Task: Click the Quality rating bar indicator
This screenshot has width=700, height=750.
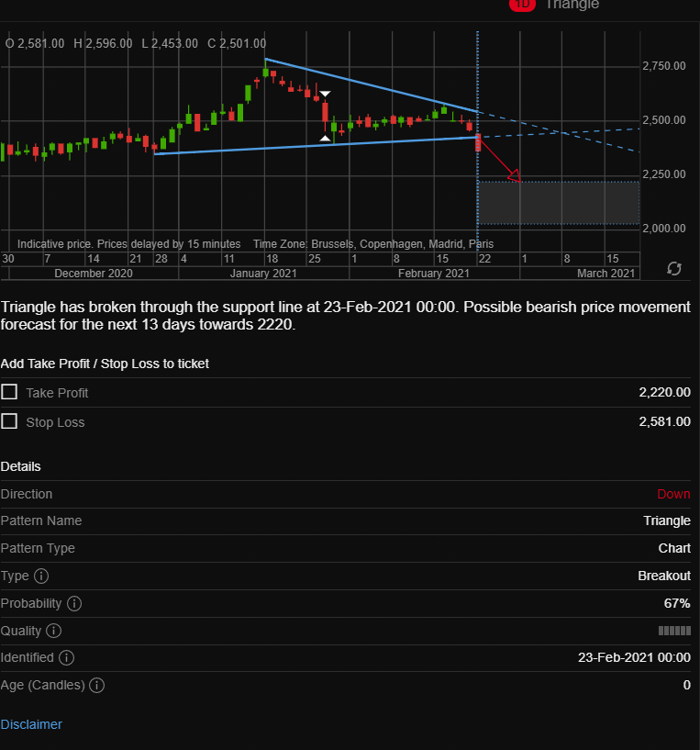Action: [674, 631]
